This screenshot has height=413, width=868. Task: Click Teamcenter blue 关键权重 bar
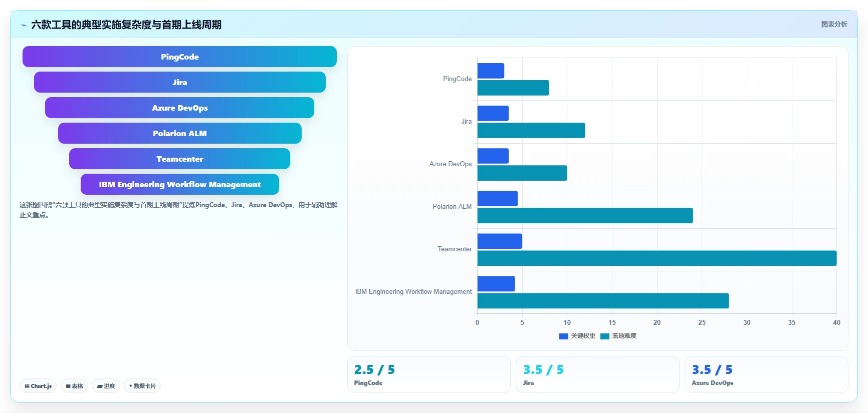tap(500, 241)
